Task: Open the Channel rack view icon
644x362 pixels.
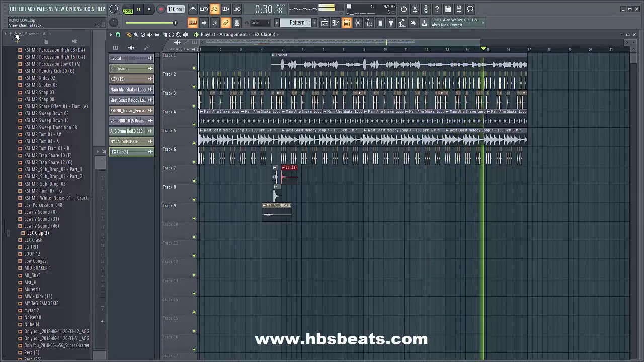Action: point(347,23)
